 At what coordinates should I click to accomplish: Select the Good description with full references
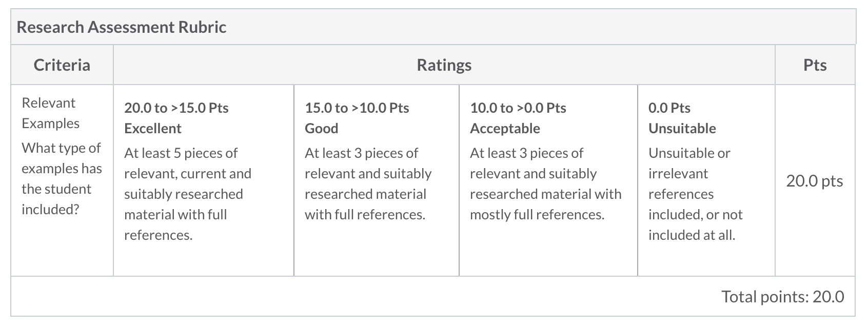(368, 184)
